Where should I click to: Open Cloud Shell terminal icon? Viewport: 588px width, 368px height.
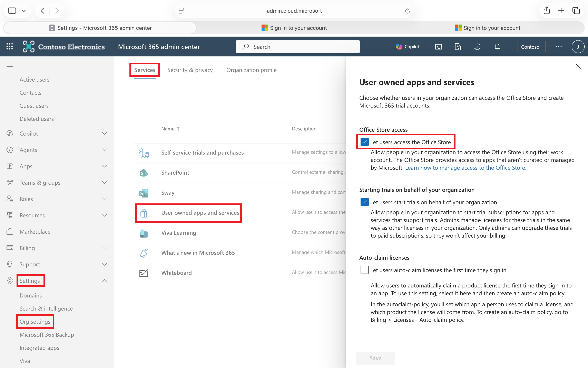pyautogui.click(x=438, y=46)
